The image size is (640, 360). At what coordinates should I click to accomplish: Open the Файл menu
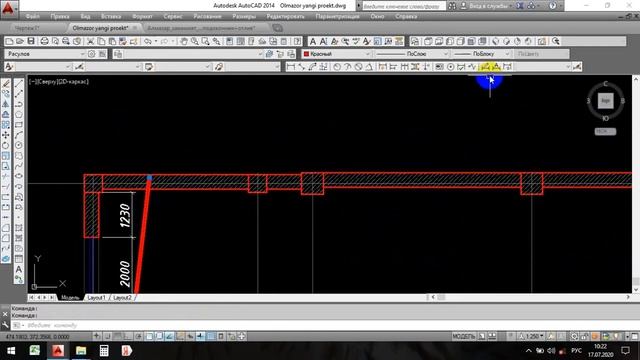[x=32, y=16]
